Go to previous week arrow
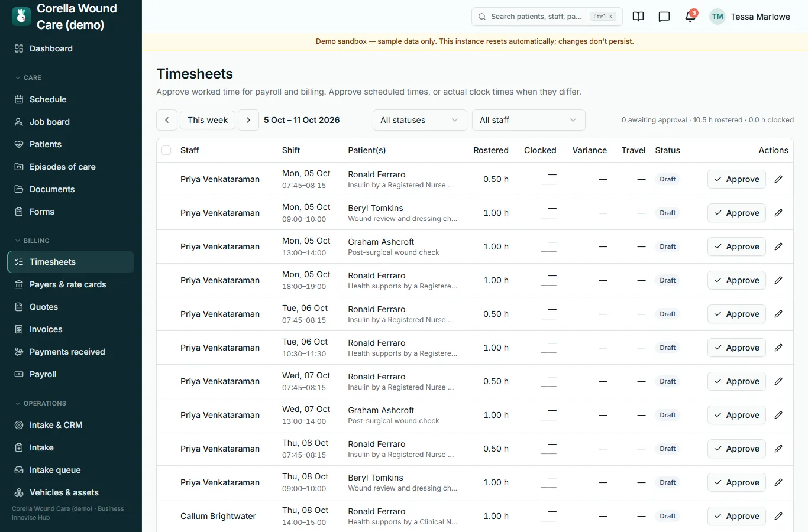The width and height of the screenshot is (808, 532). coord(167,120)
